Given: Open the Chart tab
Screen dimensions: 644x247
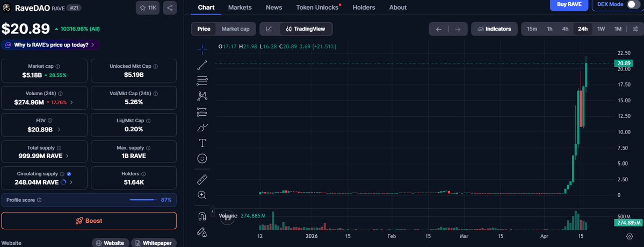Looking at the screenshot, I should pyautogui.click(x=206, y=8).
